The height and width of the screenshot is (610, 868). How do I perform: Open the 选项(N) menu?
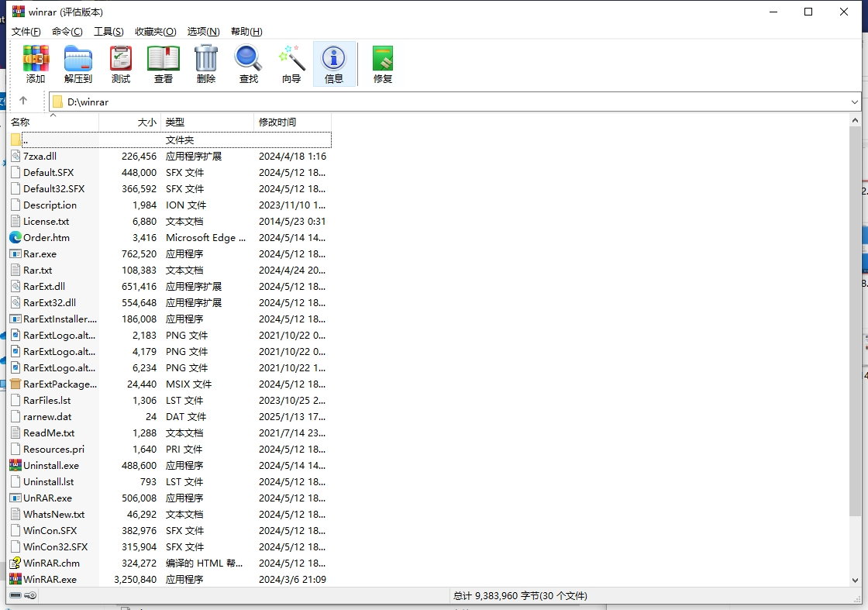click(x=203, y=32)
